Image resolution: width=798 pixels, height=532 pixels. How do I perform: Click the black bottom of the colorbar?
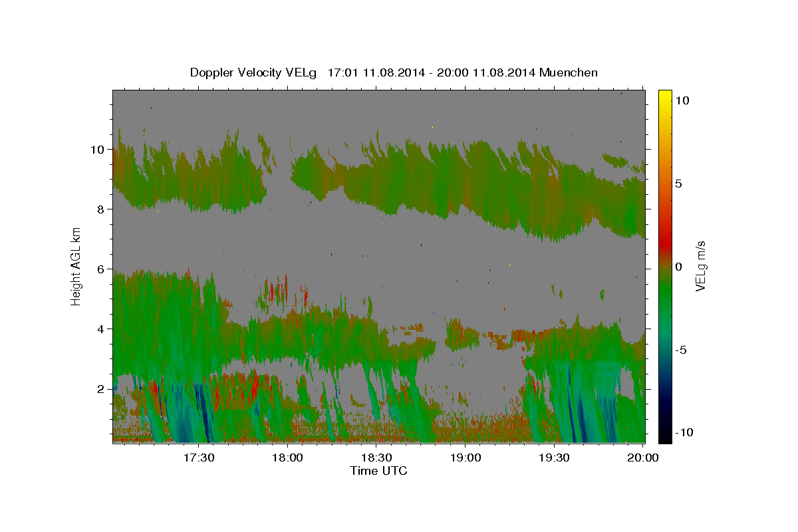[665, 438]
